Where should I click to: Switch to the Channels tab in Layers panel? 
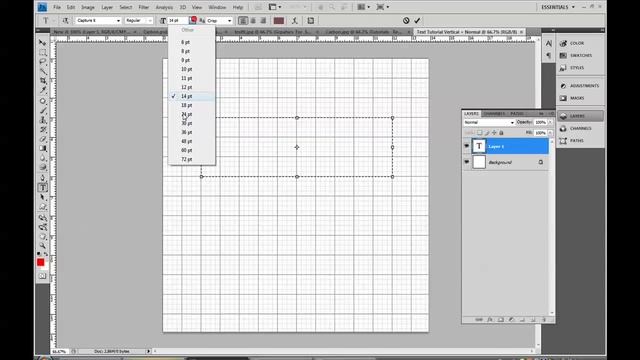click(494, 113)
